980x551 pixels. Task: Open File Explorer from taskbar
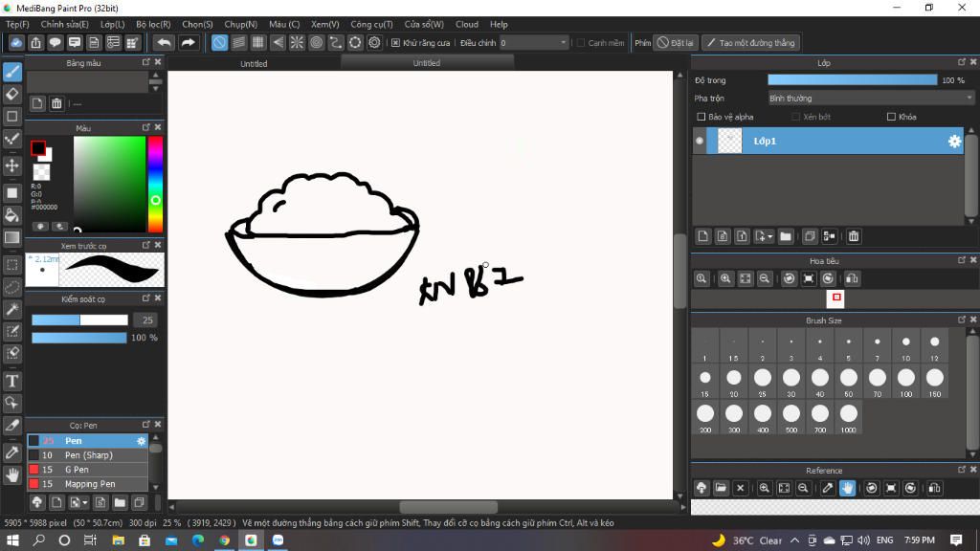point(118,540)
